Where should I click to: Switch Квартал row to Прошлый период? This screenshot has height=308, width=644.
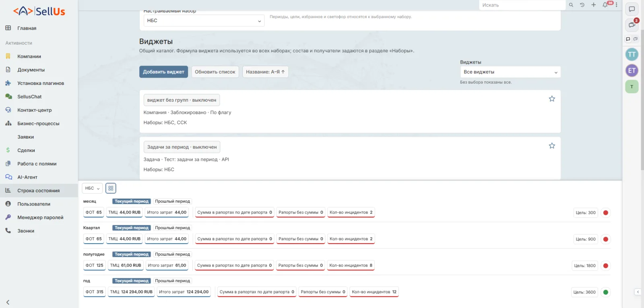click(x=172, y=228)
